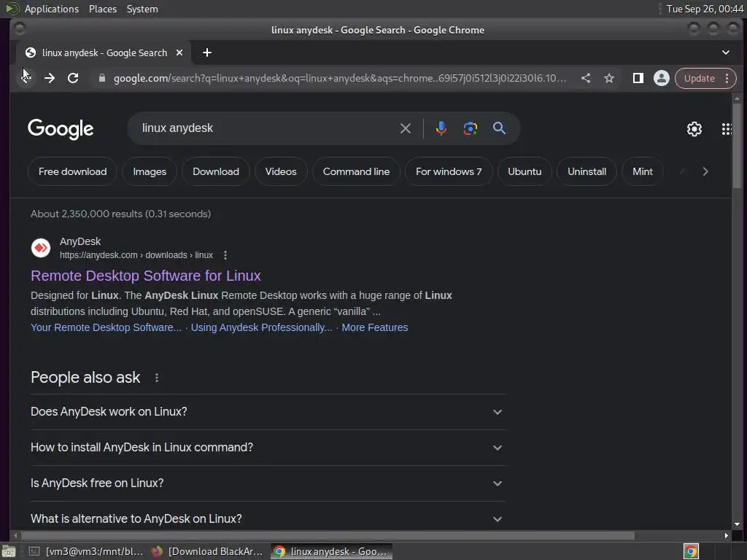Select the Uninstall filter chip
This screenshot has height=560, width=747.
pos(587,171)
